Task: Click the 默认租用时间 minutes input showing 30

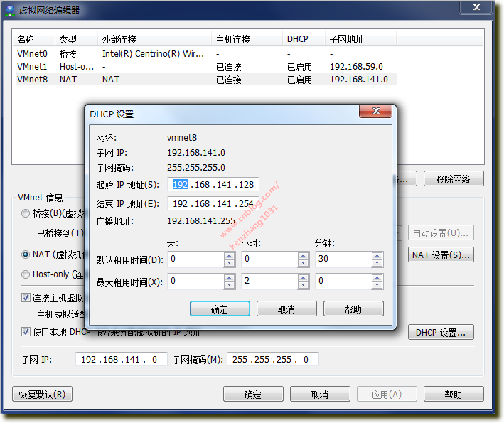Action: [x=343, y=259]
